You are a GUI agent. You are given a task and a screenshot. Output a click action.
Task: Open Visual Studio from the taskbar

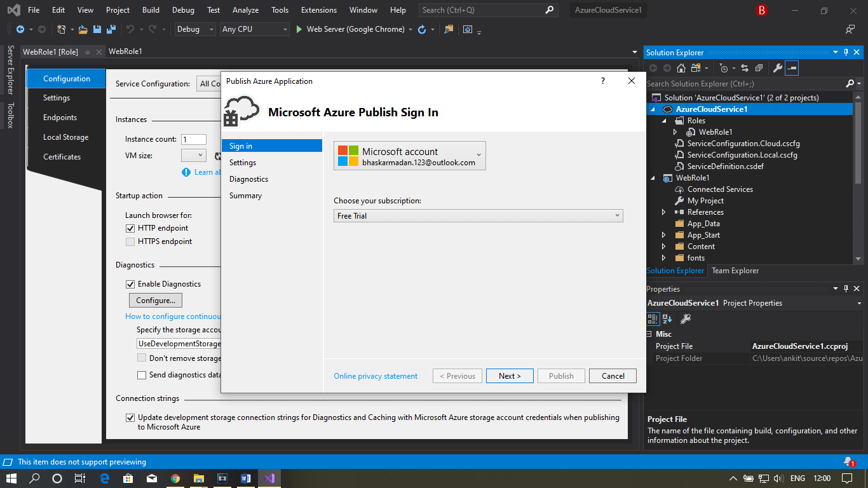(269, 478)
